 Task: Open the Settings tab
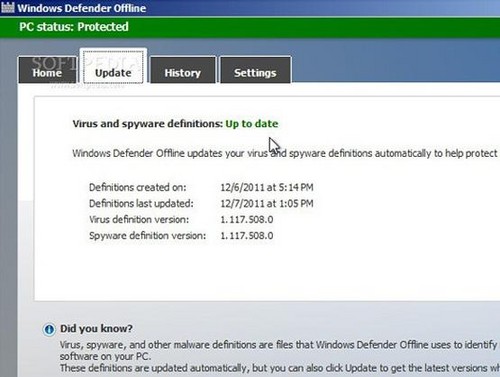coord(255,70)
